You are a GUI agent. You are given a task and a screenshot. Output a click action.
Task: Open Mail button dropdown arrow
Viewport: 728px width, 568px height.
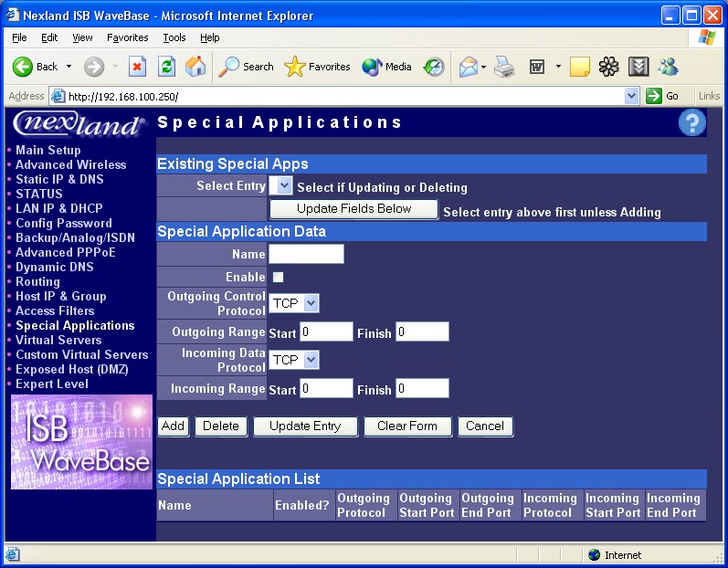pos(483,67)
